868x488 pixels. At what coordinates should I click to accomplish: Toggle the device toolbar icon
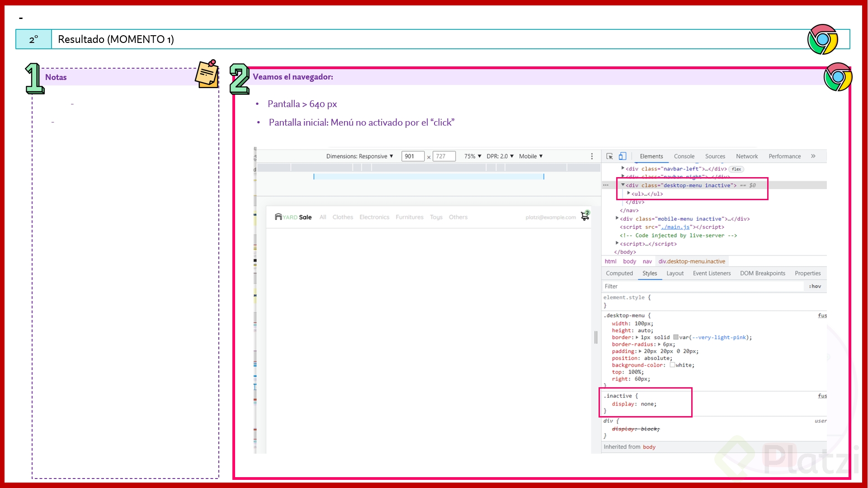[x=623, y=156]
